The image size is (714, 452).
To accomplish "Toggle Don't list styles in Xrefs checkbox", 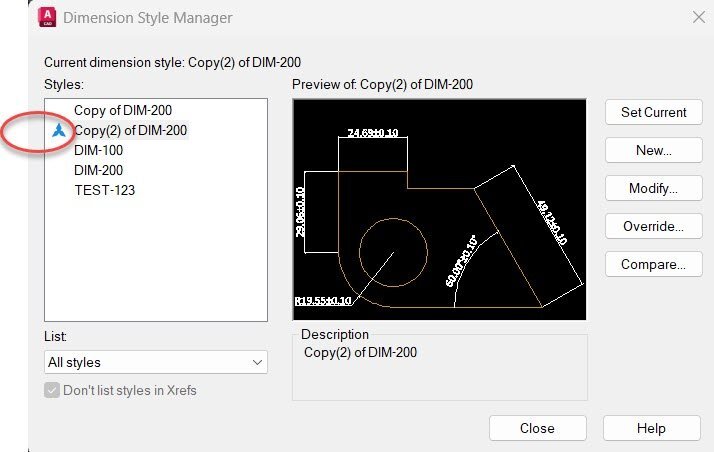I will coord(54,390).
